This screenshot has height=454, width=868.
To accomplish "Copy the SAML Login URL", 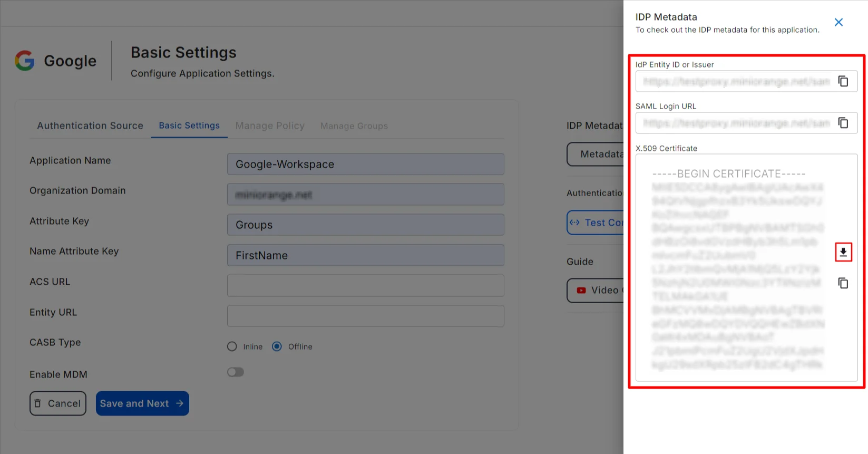I will (x=843, y=123).
